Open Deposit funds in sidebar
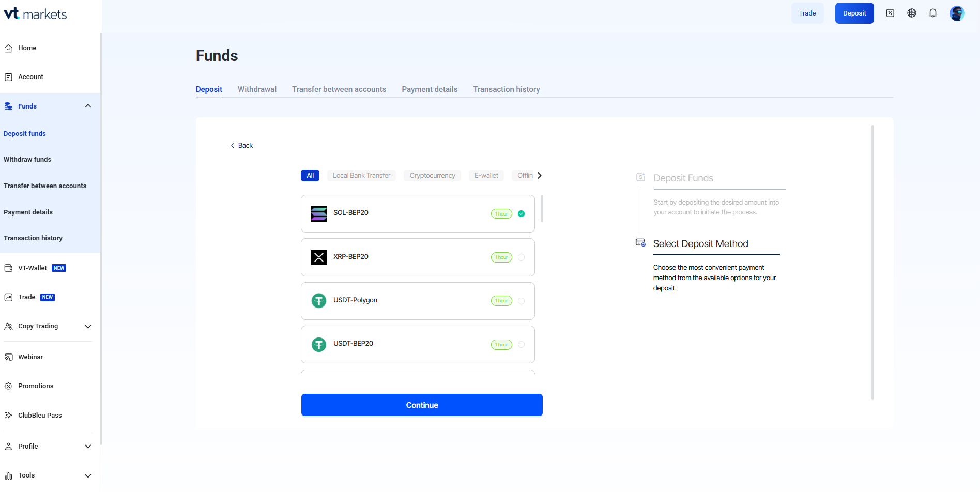Screen dimensions: 980x492 (x=25, y=134)
